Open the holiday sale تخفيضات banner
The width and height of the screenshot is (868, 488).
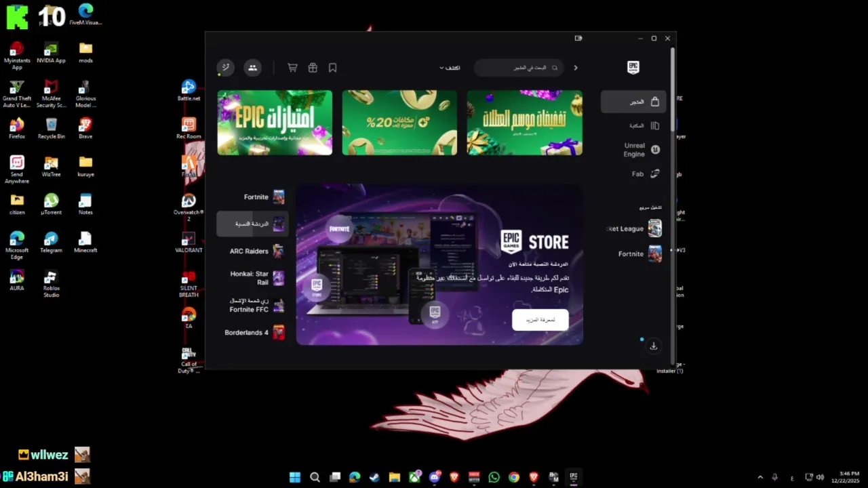pyautogui.click(x=524, y=123)
